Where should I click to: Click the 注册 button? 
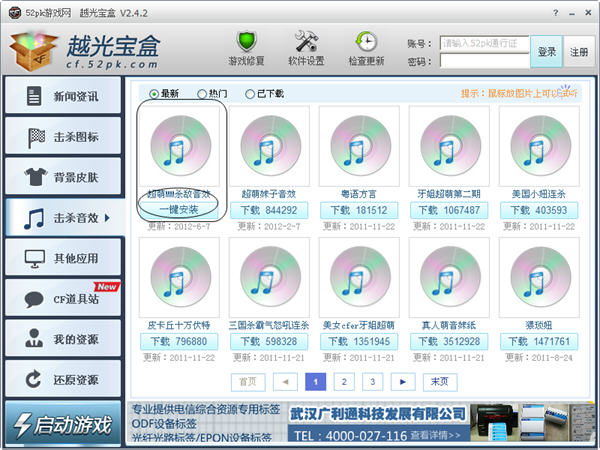[579, 52]
